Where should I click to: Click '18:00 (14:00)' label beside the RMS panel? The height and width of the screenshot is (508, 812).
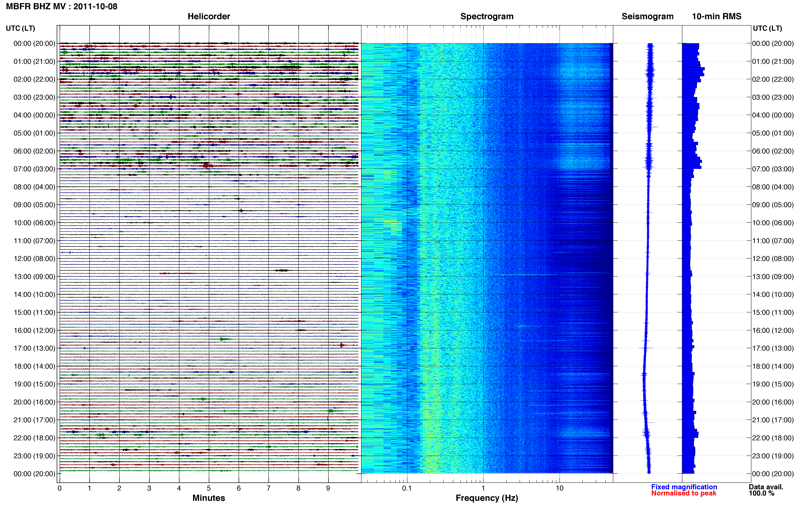(773, 366)
